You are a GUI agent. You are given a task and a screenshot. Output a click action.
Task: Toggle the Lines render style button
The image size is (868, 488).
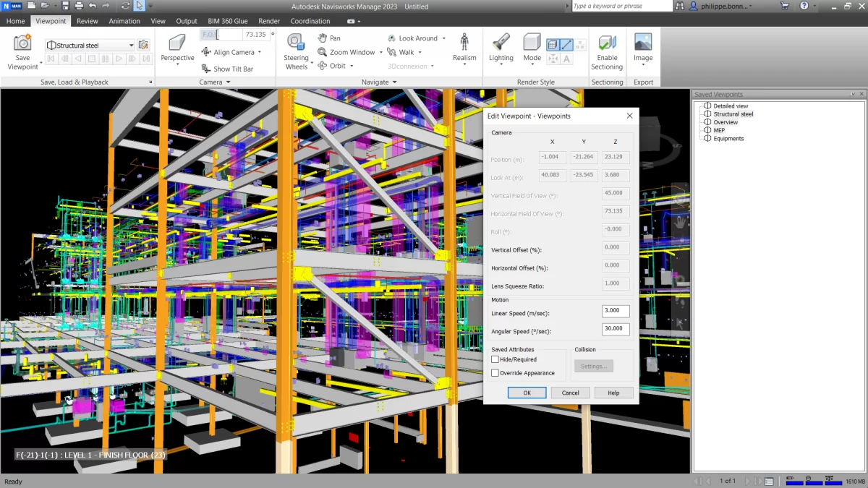pyautogui.click(x=566, y=45)
